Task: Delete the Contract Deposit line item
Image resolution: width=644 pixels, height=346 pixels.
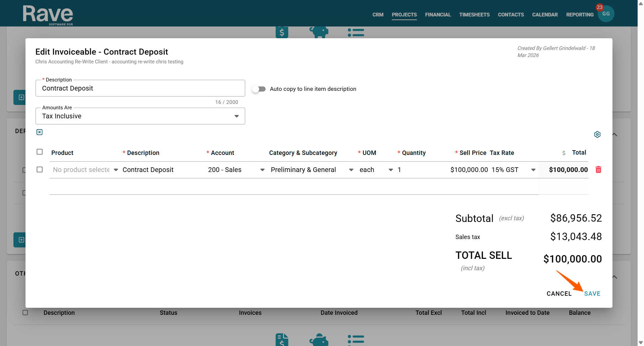Action: click(x=598, y=170)
